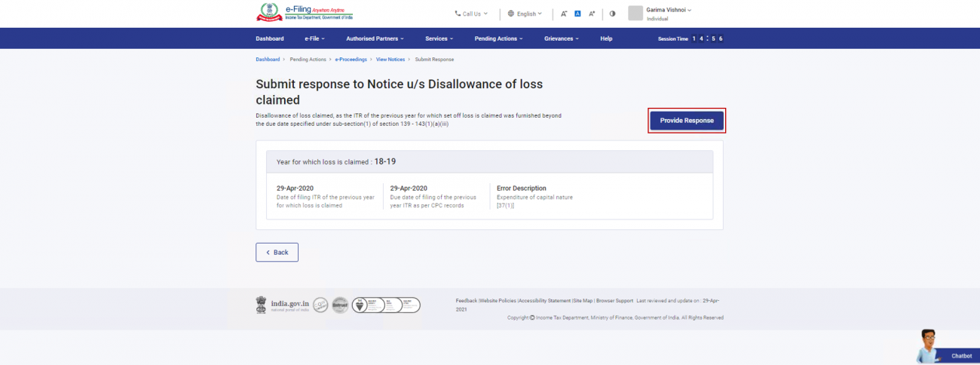The height and width of the screenshot is (365, 980).
Task: Click the user profile avatar
Action: pos(635,14)
